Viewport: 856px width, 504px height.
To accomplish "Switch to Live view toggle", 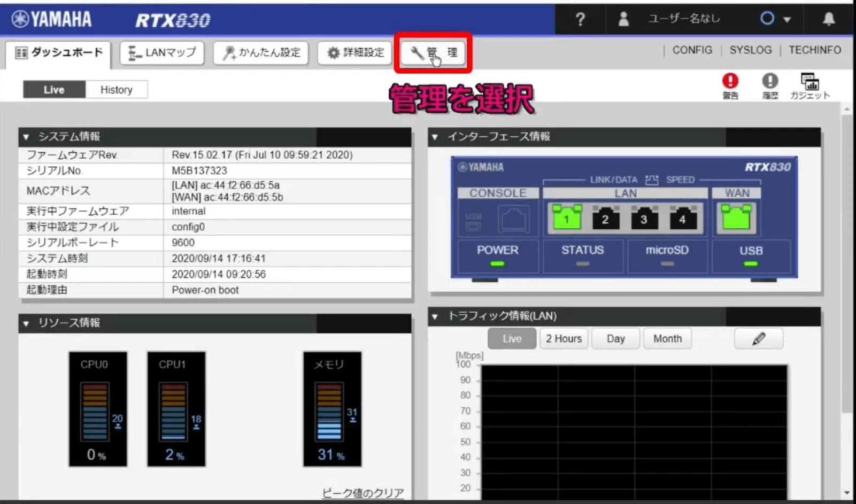I will 54,90.
